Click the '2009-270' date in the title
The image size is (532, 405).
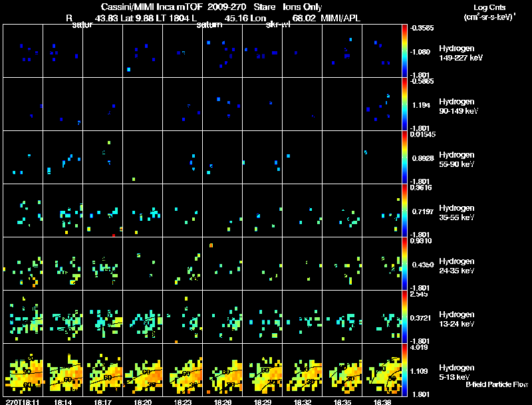pyautogui.click(x=226, y=7)
